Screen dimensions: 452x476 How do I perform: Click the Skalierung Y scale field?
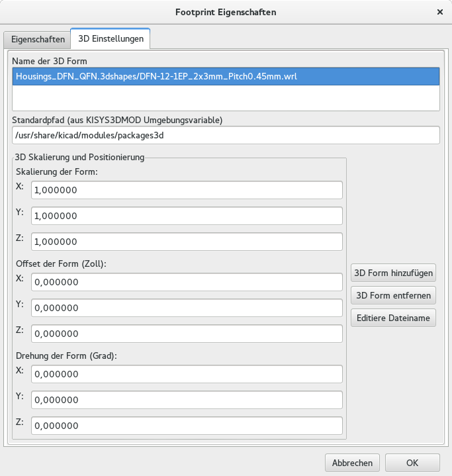point(187,216)
